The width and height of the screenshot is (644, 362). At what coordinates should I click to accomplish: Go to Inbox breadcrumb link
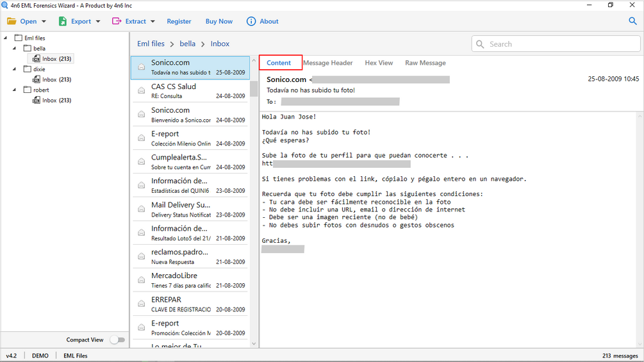[220, 44]
